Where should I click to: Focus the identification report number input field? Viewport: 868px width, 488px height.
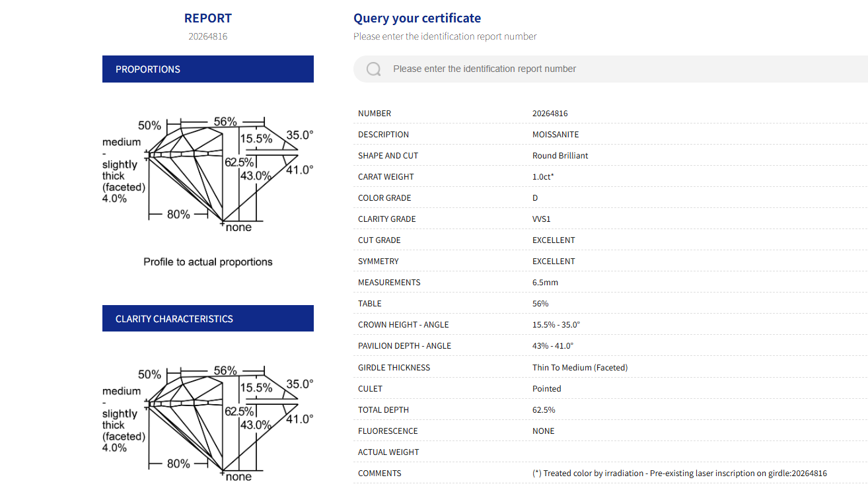[x=595, y=69]
